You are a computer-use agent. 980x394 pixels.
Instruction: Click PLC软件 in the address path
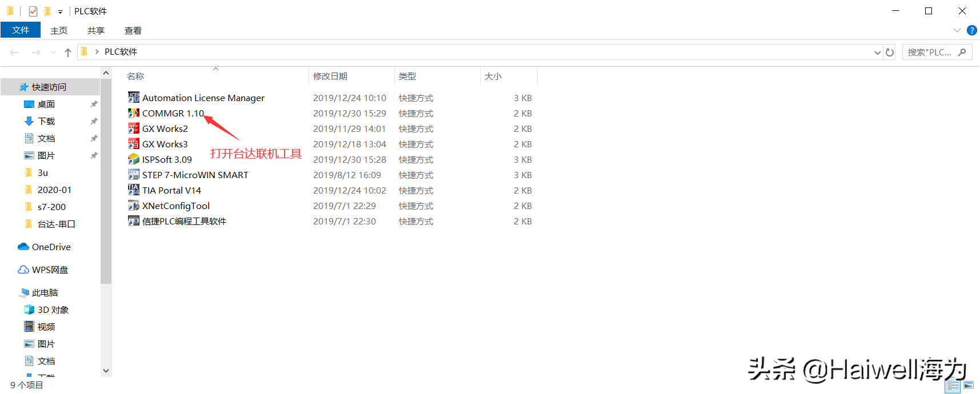(121, 52)
